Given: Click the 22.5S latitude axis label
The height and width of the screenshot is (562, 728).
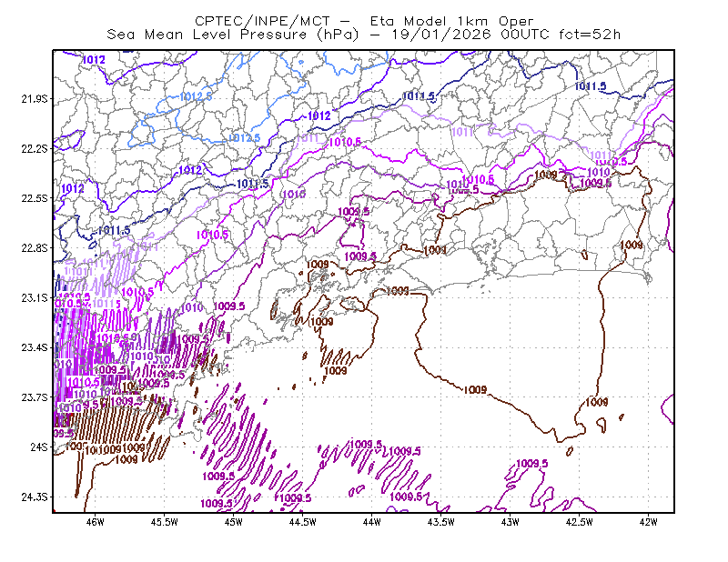Looking at the screenshot, I should (35, 198).
